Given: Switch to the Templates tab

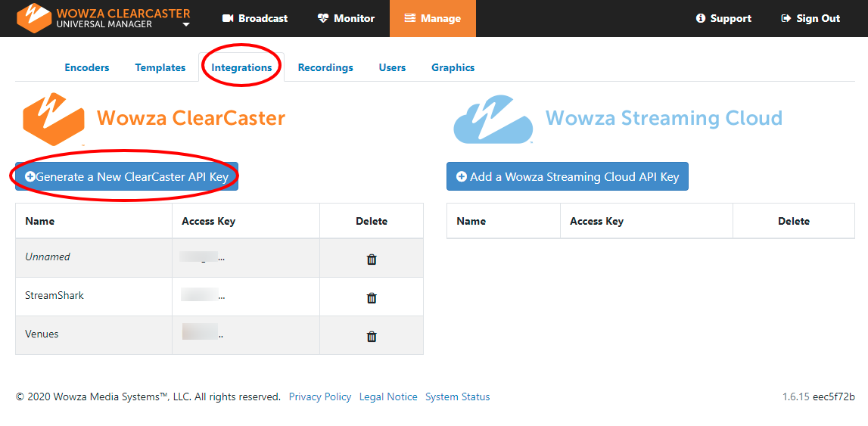Looking at the screenshot, I should pyautogui.click(x=160, y=67).
